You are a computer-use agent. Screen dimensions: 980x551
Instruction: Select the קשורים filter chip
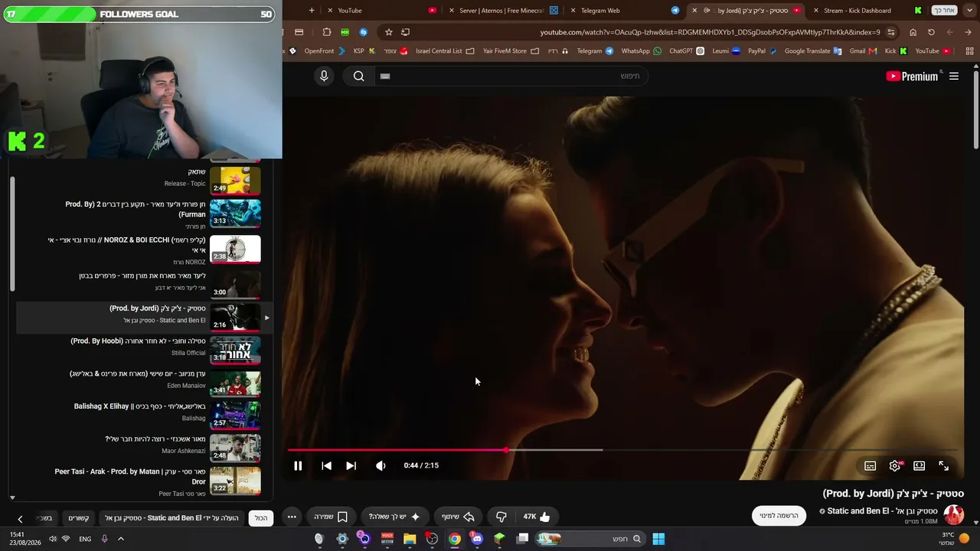click(x=79, y=518)
